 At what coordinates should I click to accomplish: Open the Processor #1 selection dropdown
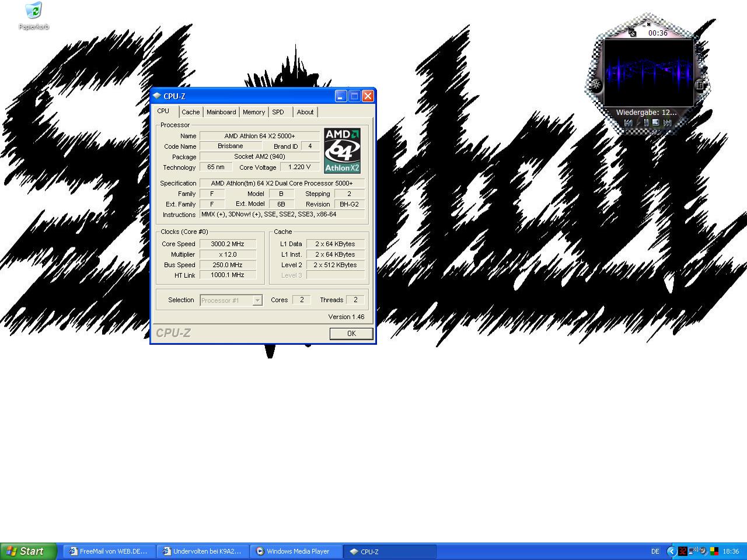231,300
